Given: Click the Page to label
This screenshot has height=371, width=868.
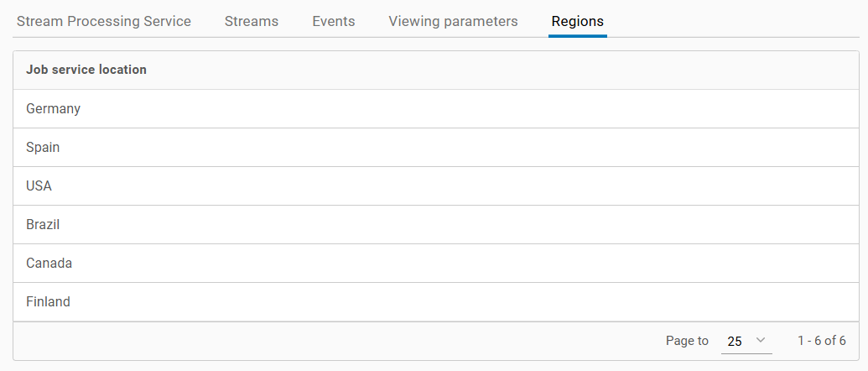Looking at the screenshot, I should coord(687,341).
